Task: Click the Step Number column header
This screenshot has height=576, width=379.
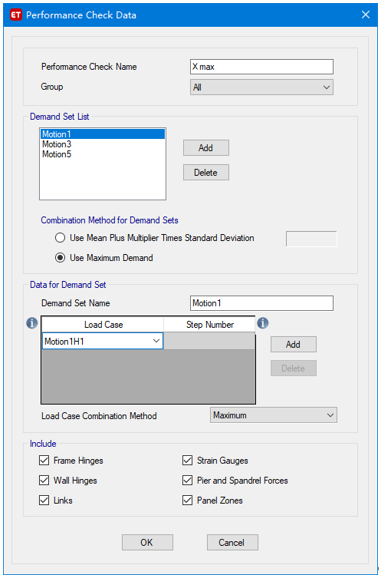Action: point(209,325)
